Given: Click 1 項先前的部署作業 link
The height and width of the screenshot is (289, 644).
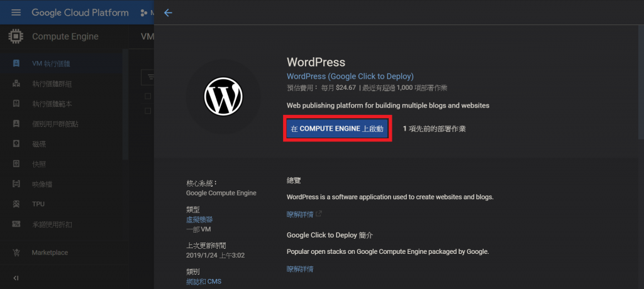Looking at the screenshot, I should click(x=434, y=129).
